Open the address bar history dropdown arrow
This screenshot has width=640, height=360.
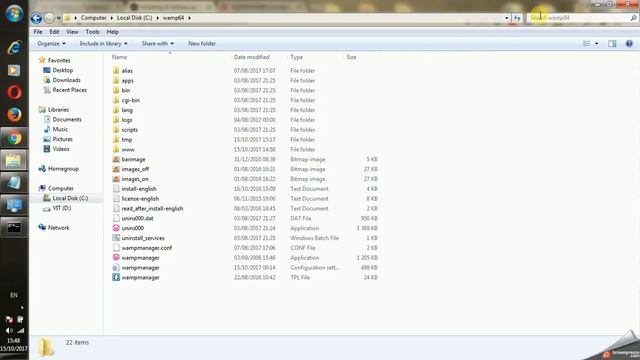point(507,18)
